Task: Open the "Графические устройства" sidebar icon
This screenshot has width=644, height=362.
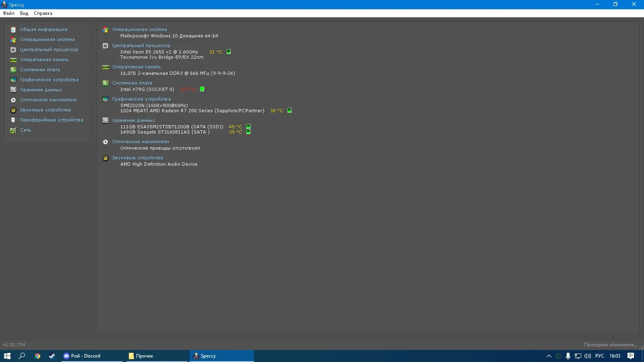Action: click(13, 80)
